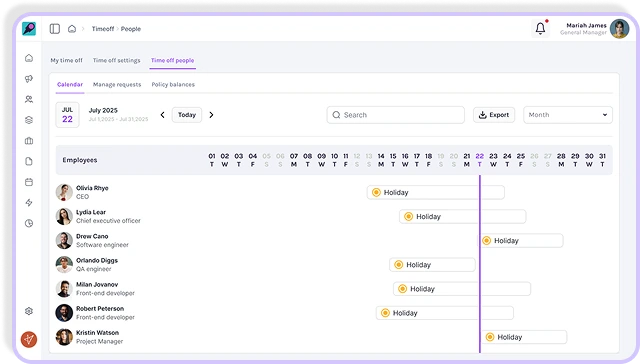Open Mariah James profile avatar
The height and width of the screenshot is (364, 640).
click(x=619, y=29)
